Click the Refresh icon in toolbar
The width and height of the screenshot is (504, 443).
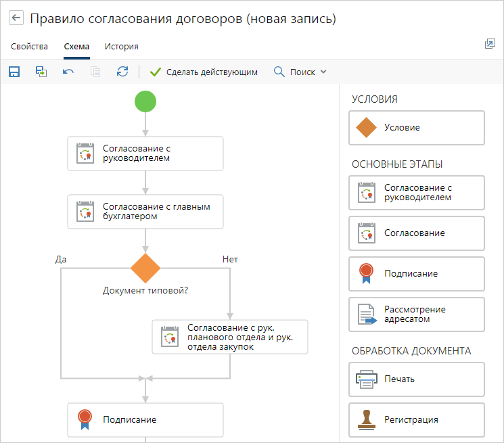coord(122,72)
